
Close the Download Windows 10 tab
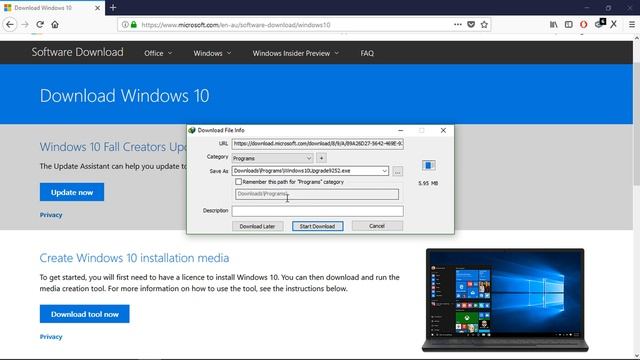pos(98,8)
